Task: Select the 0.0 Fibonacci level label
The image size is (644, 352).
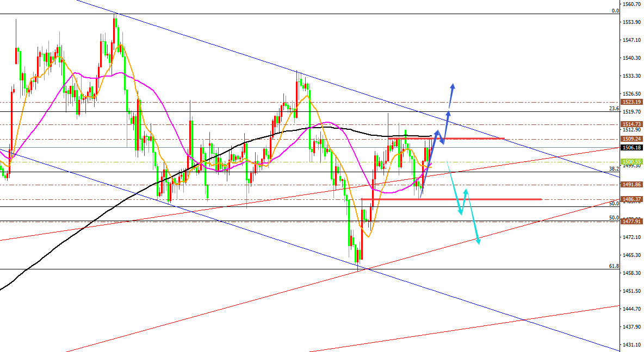Action: [615, 11]
